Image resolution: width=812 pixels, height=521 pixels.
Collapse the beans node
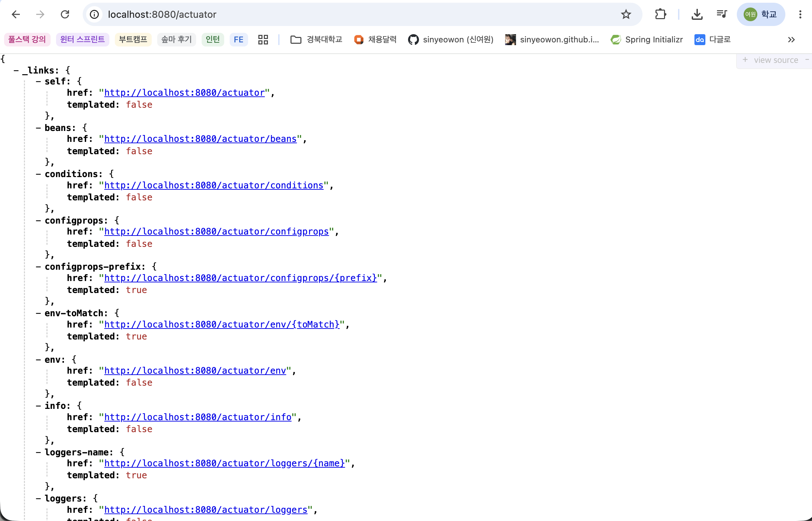coord(38,128)
